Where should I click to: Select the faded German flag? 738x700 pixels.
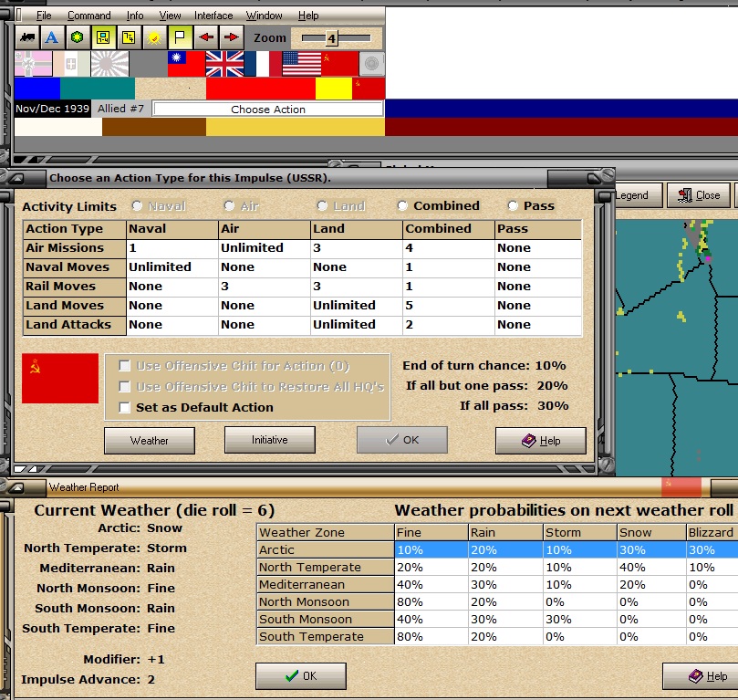coord(34,64)
